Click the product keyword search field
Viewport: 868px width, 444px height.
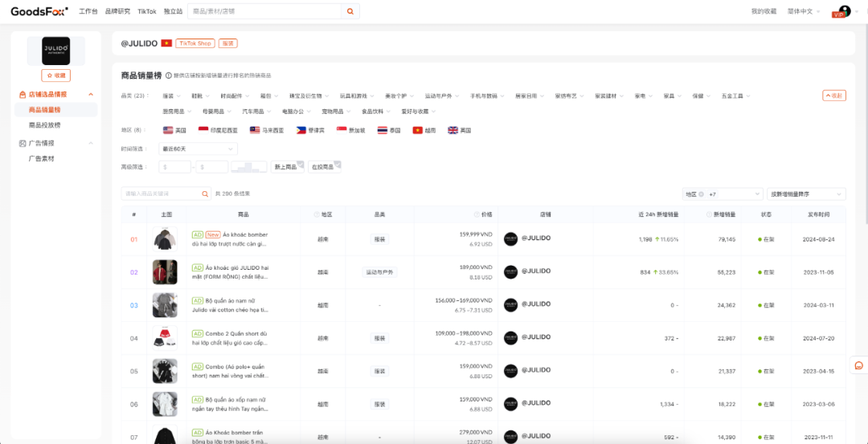pos(161,194)
